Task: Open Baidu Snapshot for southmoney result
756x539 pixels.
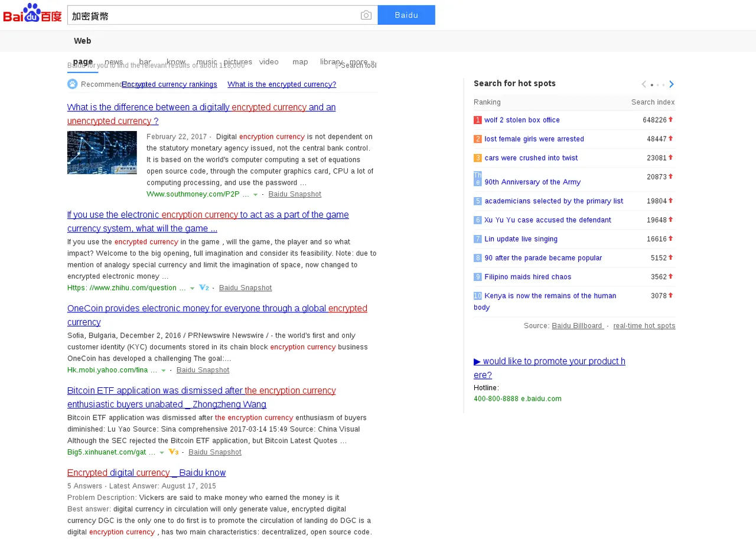Action: [x=295, y=194]
